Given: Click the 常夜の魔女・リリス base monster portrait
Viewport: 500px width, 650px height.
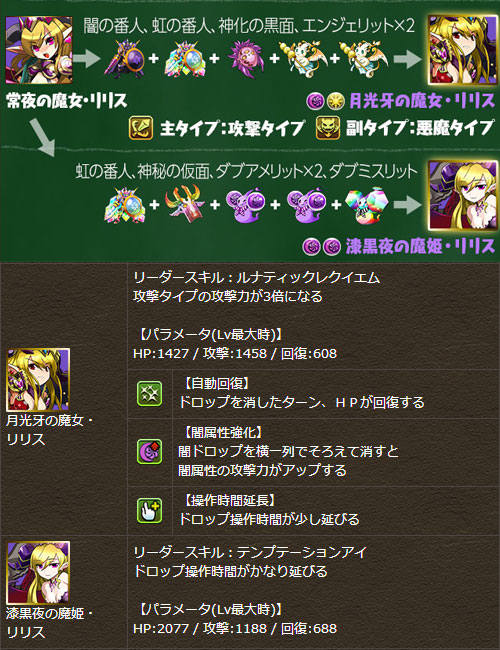Looking at the screenshot, I should pos(39,50).
